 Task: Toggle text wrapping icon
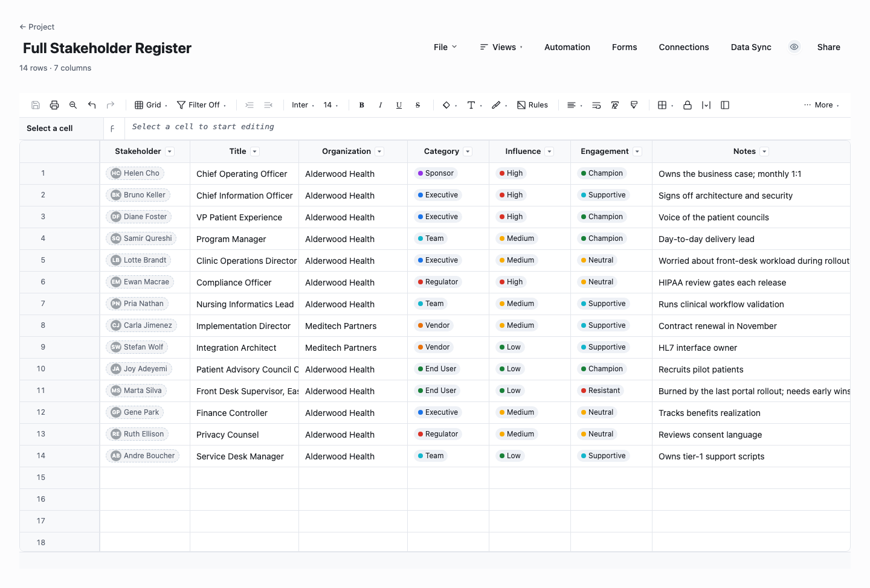click(596, 105)
